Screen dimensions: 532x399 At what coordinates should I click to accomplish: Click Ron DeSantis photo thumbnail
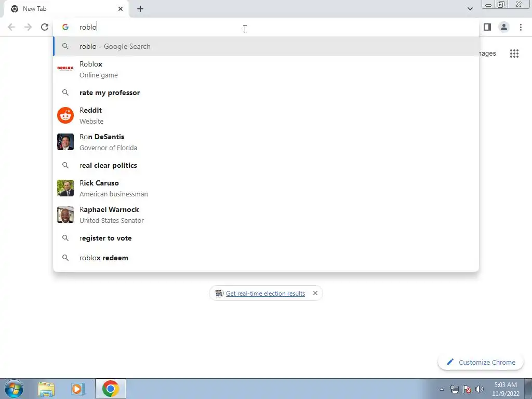65,142
